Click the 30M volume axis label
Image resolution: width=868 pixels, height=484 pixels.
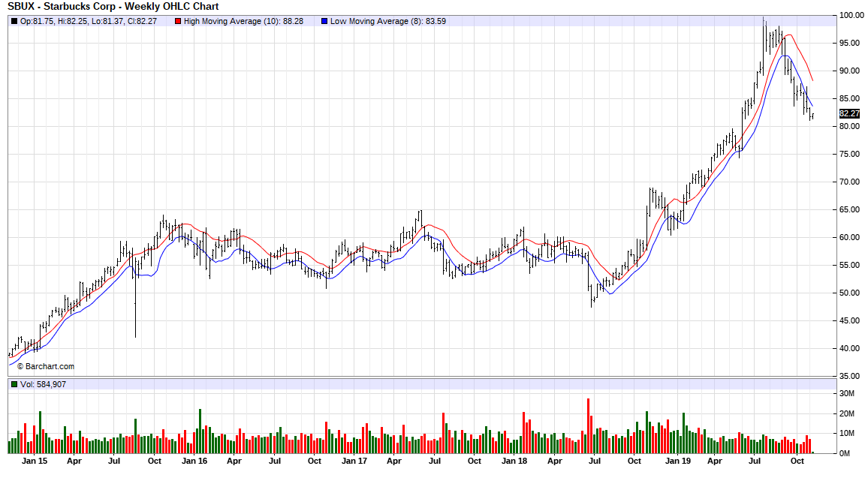(x=848, y=393)
